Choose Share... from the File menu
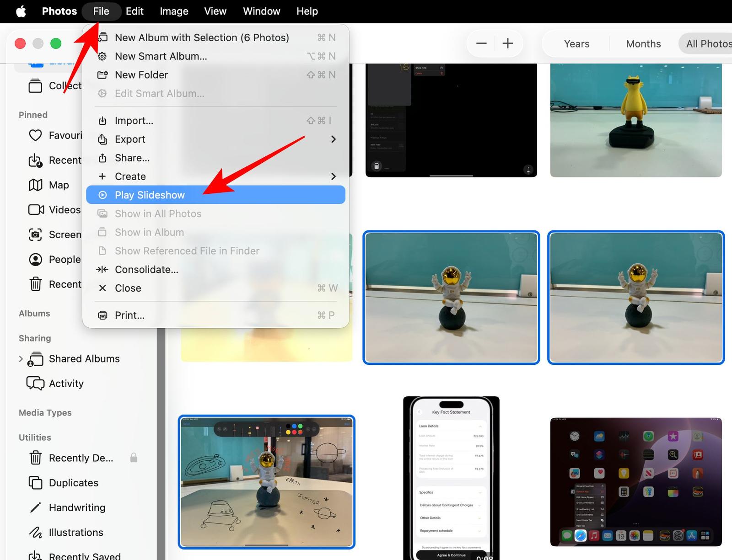Image resolution: width=732 pixels, height=560 pixels. pos(215,158)
